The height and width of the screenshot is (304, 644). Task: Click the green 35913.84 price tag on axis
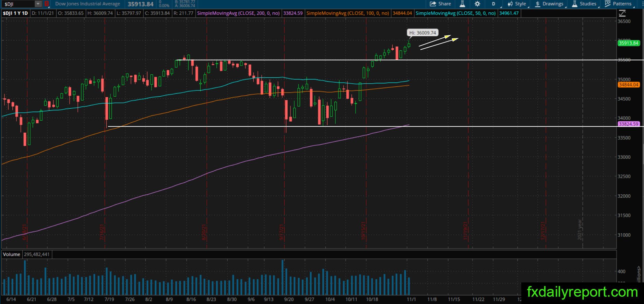coord(629,43)
